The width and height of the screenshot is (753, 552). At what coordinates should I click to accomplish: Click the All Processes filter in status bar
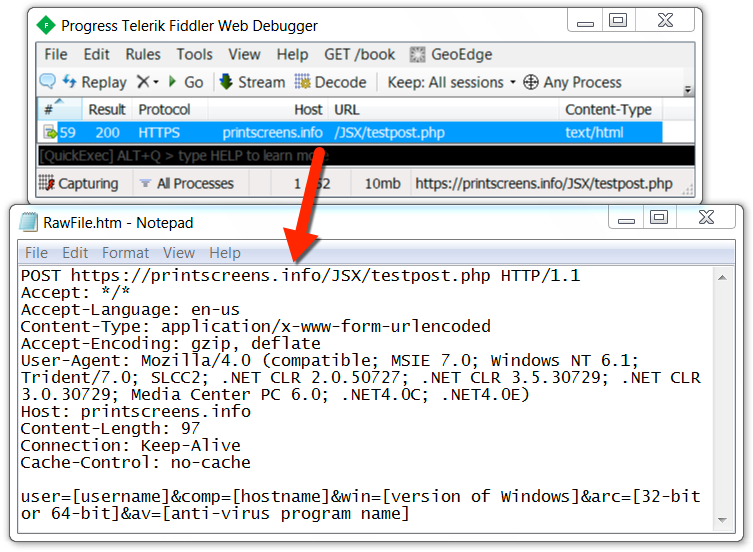[187, 183]
